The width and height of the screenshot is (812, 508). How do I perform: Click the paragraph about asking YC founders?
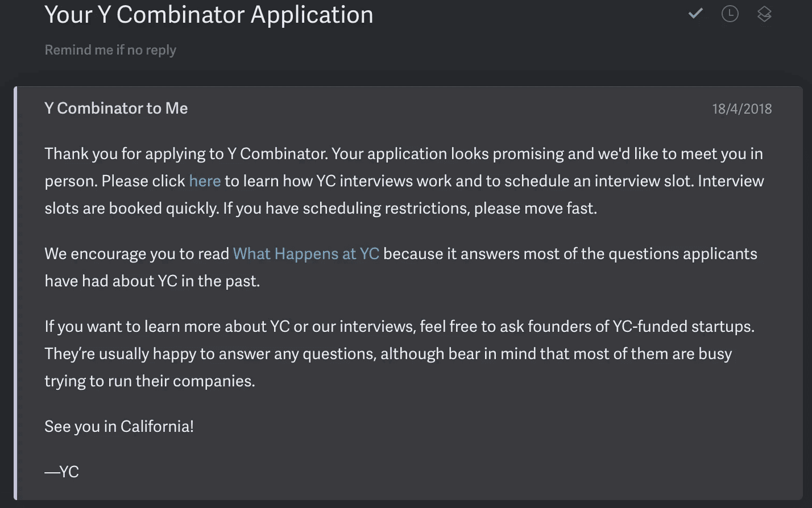[x=398, y=353]
